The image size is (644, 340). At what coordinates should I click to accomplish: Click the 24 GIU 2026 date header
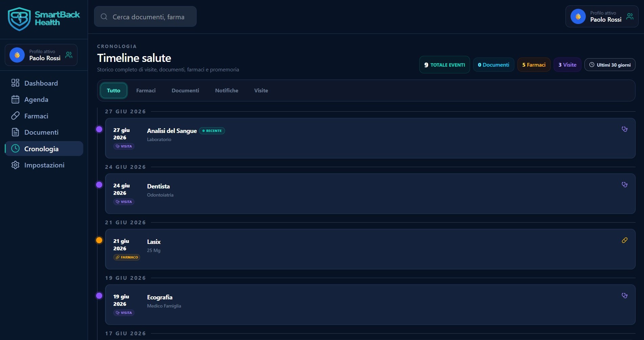(126, 167)
